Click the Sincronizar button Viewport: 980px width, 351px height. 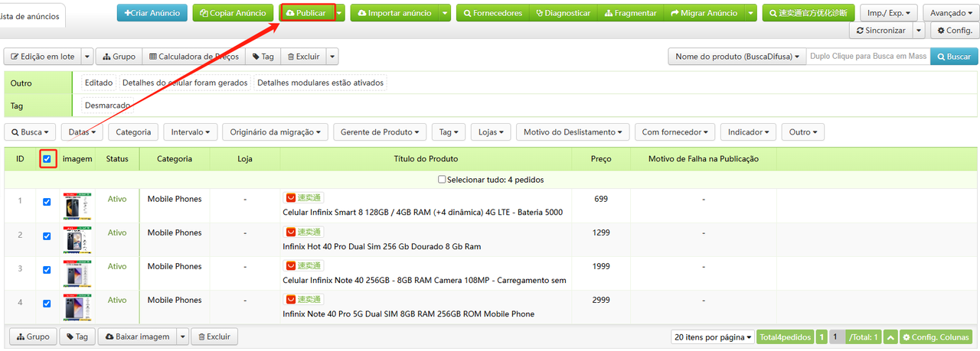pyautogui.click(x=880, y=31)
